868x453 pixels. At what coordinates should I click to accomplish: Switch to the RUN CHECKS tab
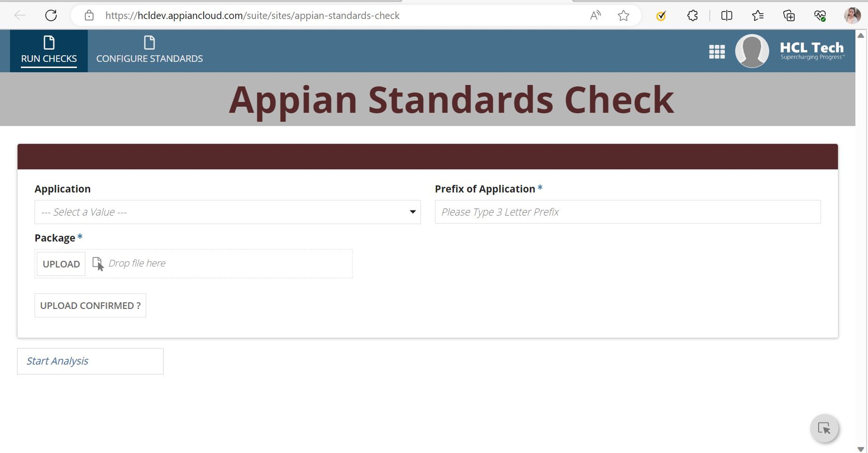[x=49, y=51]
